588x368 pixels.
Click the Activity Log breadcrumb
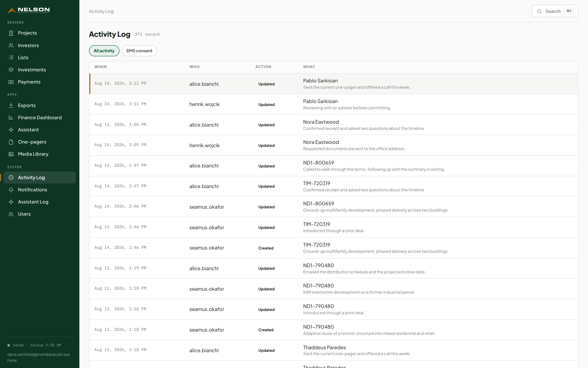pyautogui.click(x=101, y=11)
